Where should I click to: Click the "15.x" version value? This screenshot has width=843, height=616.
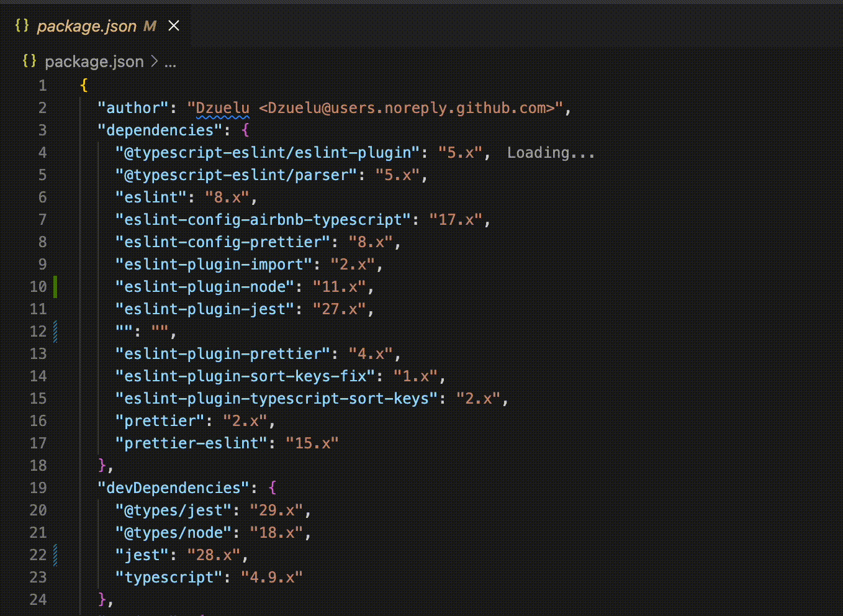point(313,443)
